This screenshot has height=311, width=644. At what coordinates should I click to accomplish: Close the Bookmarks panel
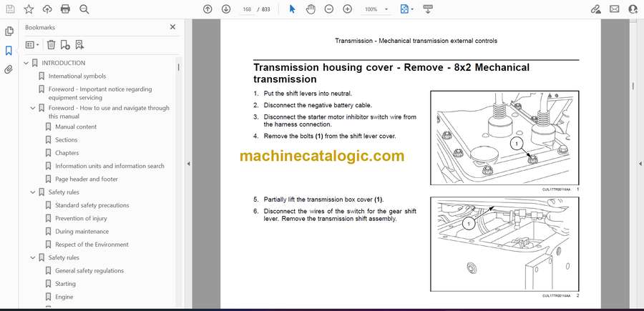(x=172, y=27)
